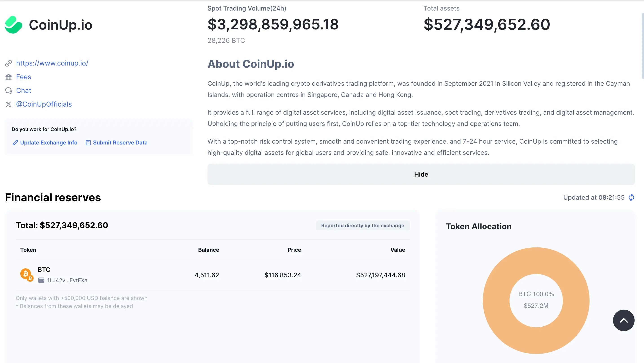
Task: Click the Update Exchange Info link
Action: pyautogui.click(x=49, y=143)
